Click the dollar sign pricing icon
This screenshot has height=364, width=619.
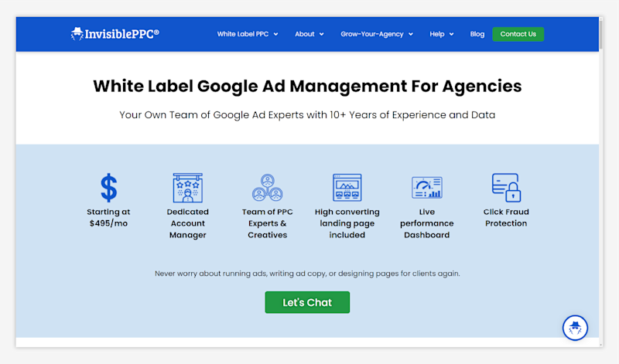[x=108, y=188]
